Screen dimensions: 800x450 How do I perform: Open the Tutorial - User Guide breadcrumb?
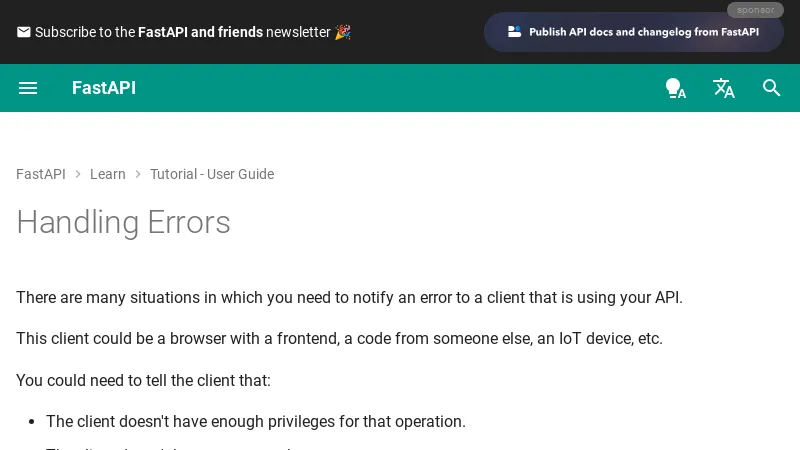[x=212, y=174]
